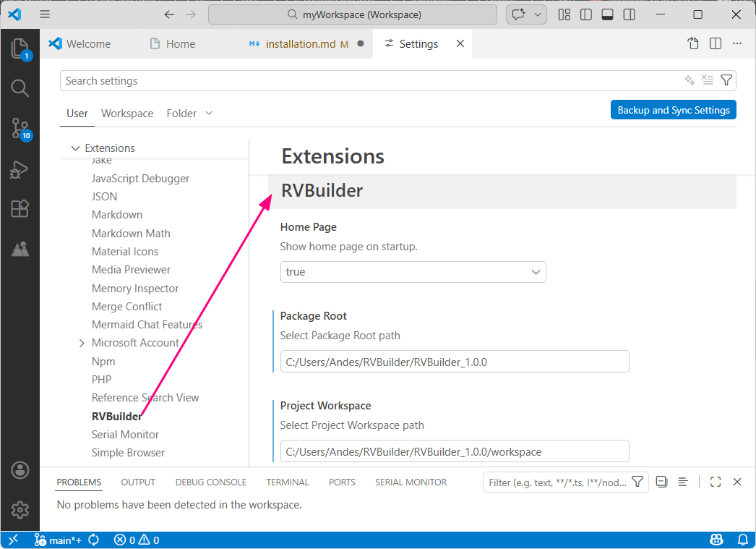Open the Explorer view in the activity bar

pyautogui.click(x=20, y=48)
